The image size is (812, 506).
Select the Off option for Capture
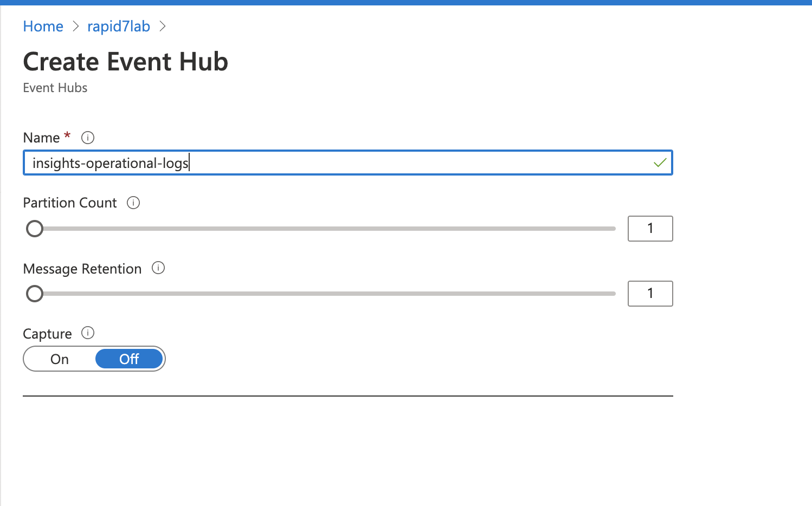[x=129, y=359]
